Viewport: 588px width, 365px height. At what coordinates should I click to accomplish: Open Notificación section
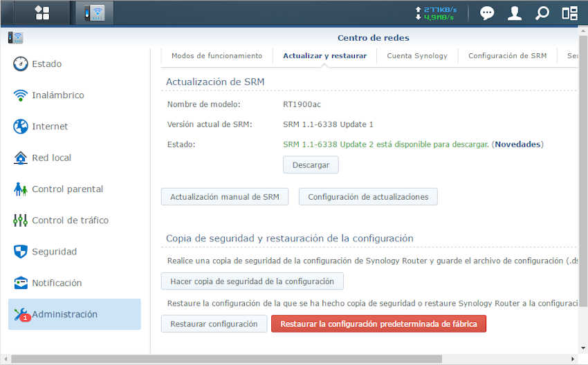[74, 283]
